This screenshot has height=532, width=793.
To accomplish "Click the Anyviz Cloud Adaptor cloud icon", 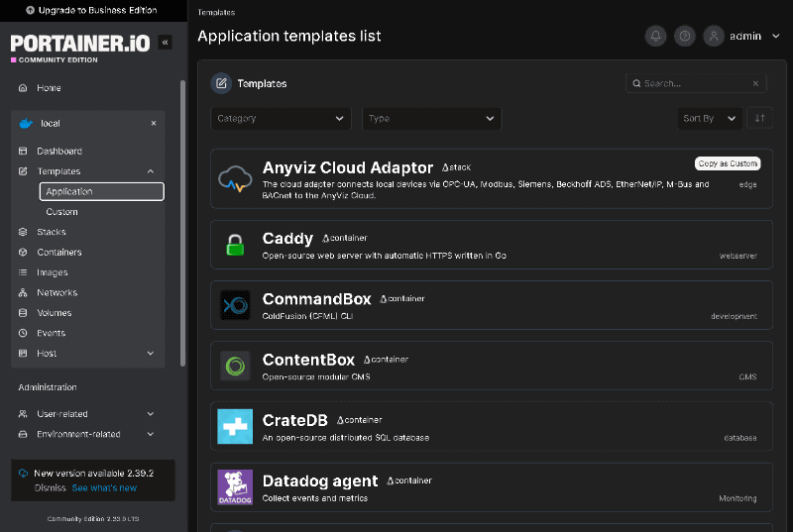I will [235, 178].
